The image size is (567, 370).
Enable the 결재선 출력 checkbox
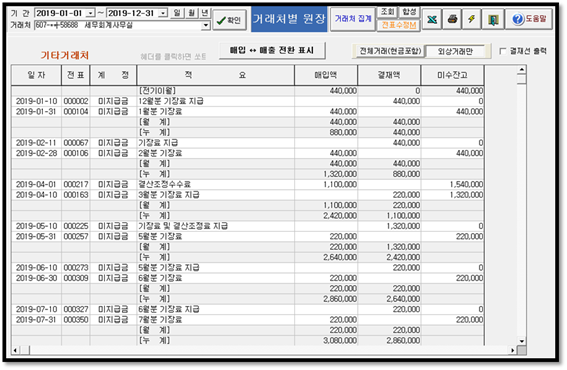pos(503,51)
